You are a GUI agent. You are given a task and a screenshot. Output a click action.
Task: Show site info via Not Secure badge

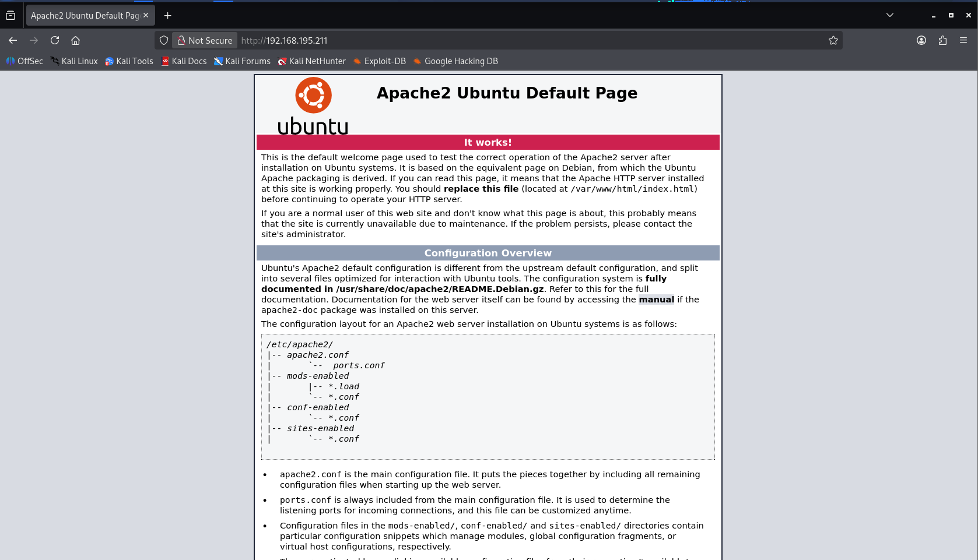click(x=205, y=40)
